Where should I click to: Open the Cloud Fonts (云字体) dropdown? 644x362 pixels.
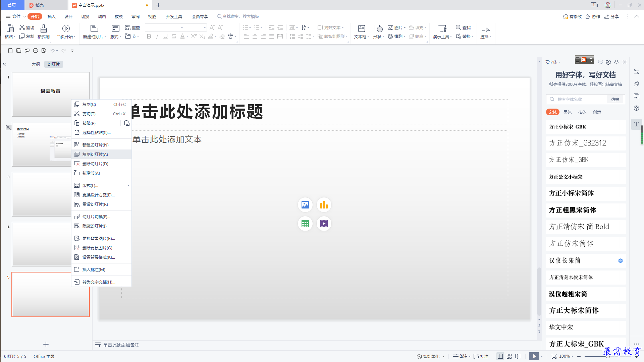[552, 62]
